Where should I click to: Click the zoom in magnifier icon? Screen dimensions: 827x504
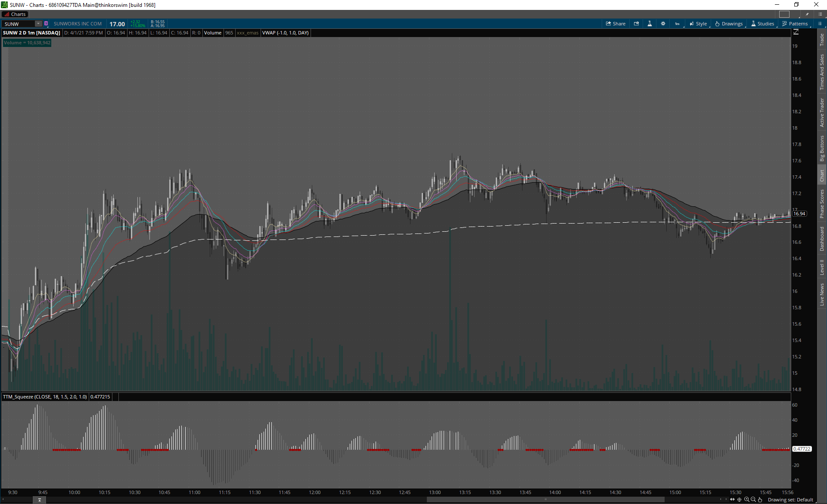click(x=746, y=500)
